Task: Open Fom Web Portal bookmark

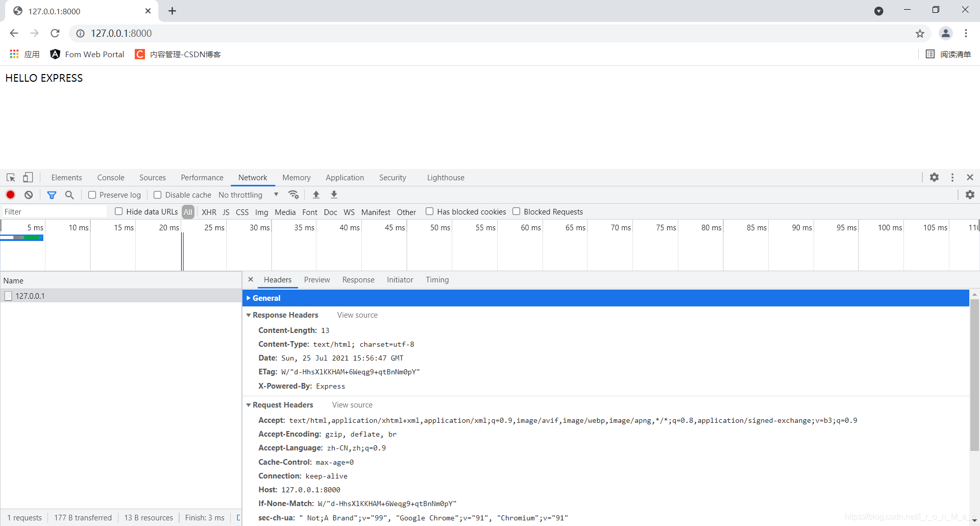Action: (x=87, y=54)
